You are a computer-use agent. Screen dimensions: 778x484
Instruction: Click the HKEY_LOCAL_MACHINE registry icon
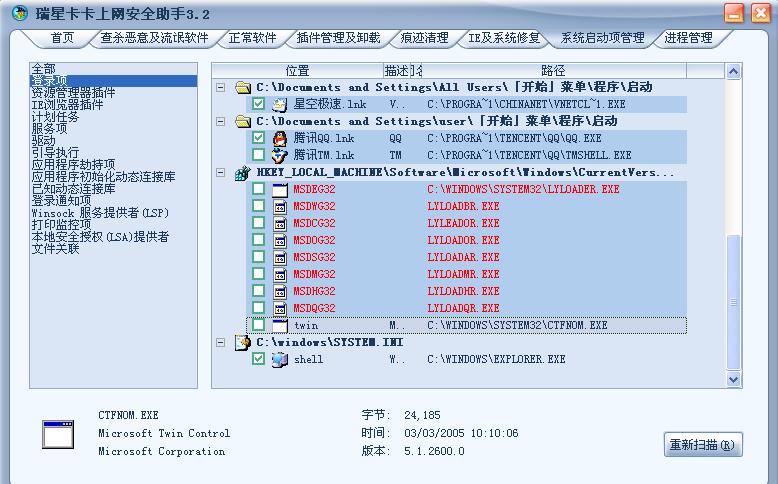click(x=243, y=172)
